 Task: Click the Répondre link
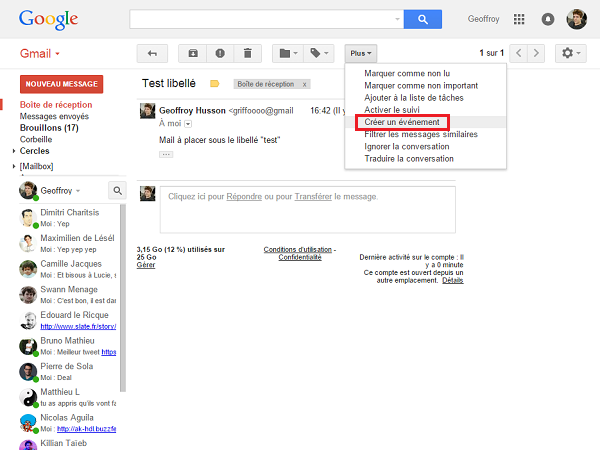coord(244,196)
